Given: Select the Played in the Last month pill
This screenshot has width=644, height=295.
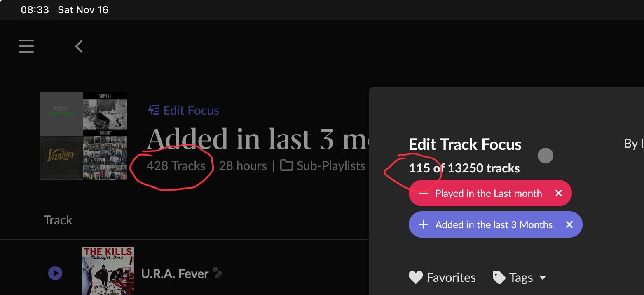Looking at the screenshot, I should coord(490,193).
